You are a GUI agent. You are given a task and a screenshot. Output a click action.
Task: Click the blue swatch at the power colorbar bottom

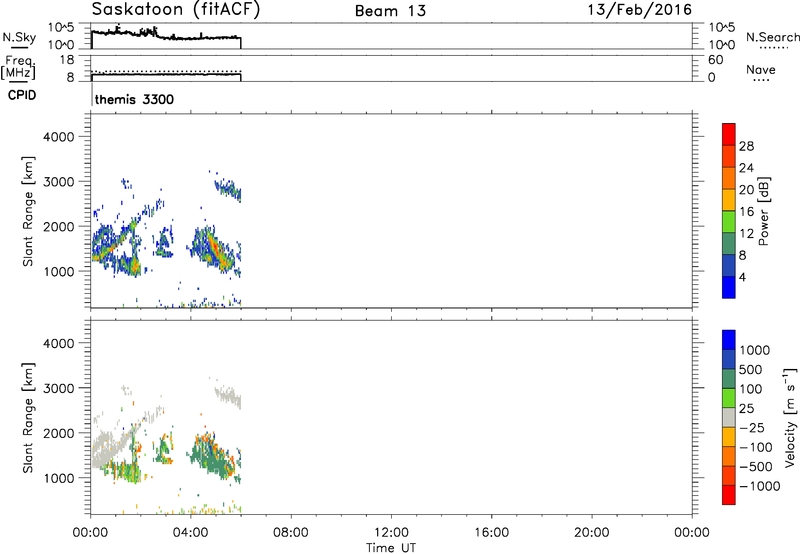729,287
